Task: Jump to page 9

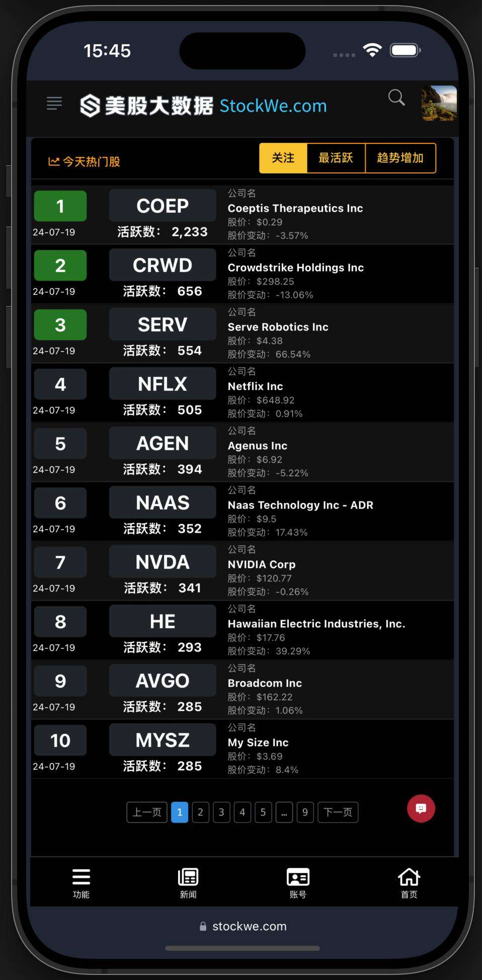Action: (x=305, y=812)
